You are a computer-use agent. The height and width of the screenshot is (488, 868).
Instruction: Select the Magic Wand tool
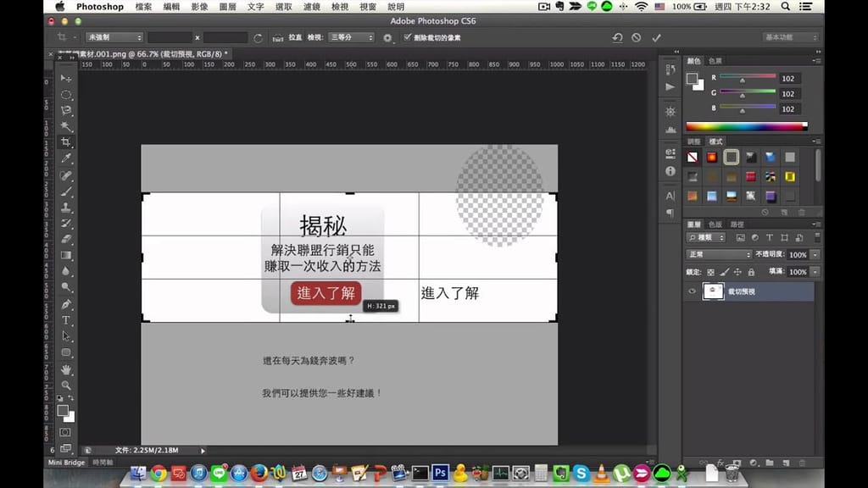pos(66,127)
